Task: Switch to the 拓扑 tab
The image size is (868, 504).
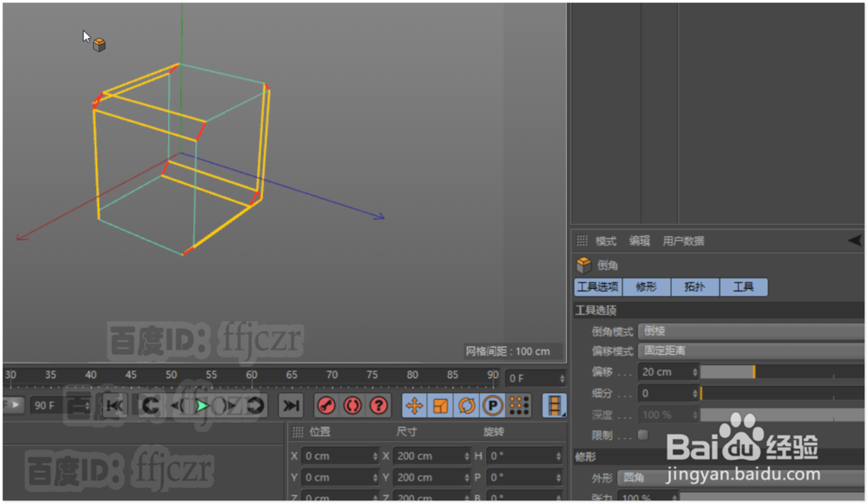Action: coord(694,286)
